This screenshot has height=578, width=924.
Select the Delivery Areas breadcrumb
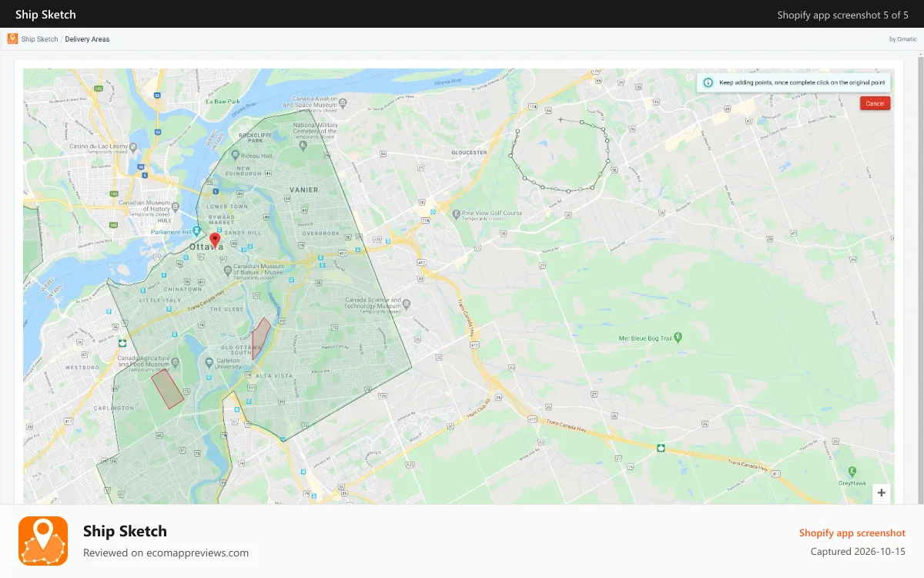[x=87, y=39]
